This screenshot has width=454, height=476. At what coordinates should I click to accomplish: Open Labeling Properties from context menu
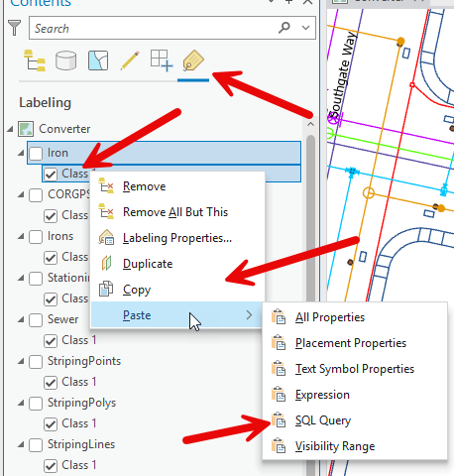(177, 238)
